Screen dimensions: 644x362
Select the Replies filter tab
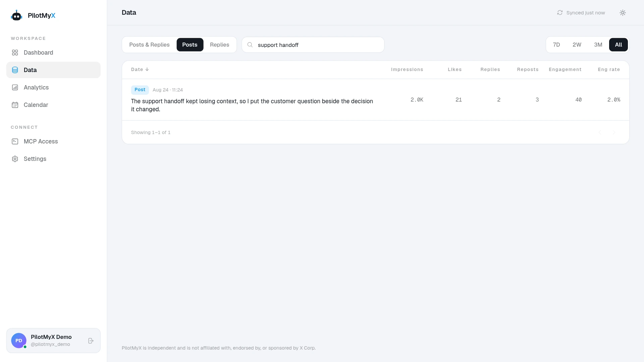point(220,45)
